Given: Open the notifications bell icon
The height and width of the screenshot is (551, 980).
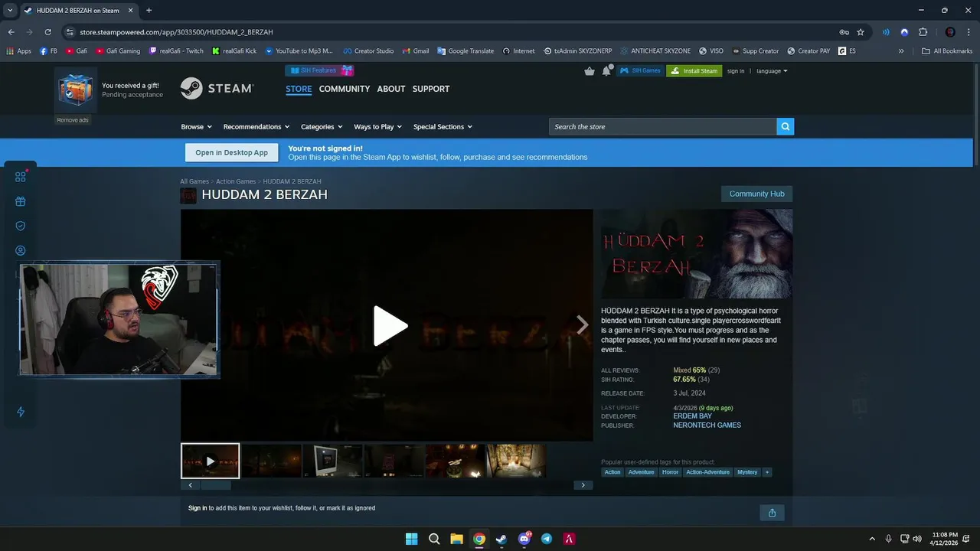Looking at the screenshot, I should click(x=607, y=70).
